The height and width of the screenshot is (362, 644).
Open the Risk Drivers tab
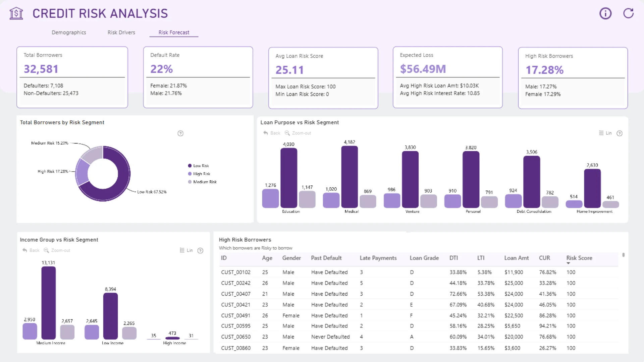tap(121, 33)
